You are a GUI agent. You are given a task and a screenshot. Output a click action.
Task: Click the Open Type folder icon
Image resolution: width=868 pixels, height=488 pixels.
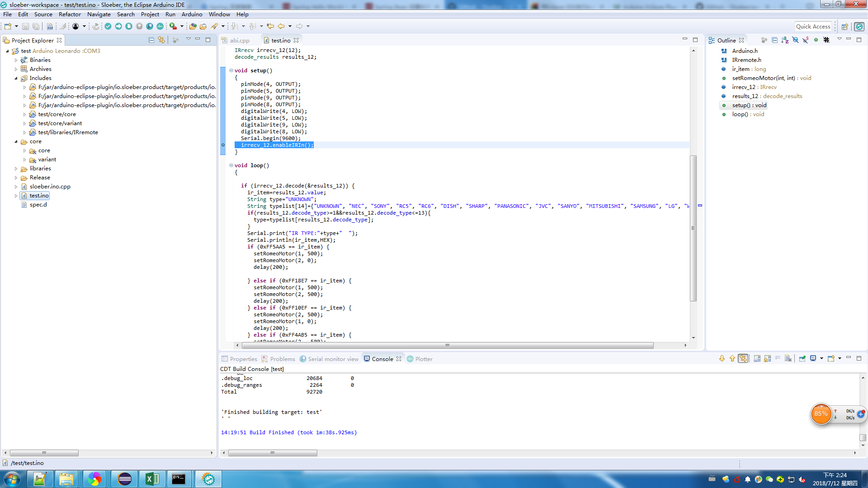193,26
